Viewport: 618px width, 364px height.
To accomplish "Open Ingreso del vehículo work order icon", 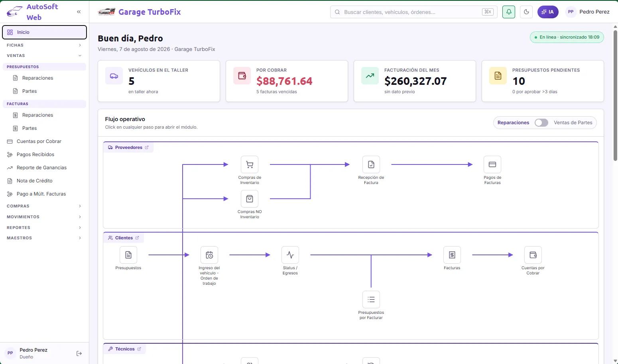I will coord(209,255).
